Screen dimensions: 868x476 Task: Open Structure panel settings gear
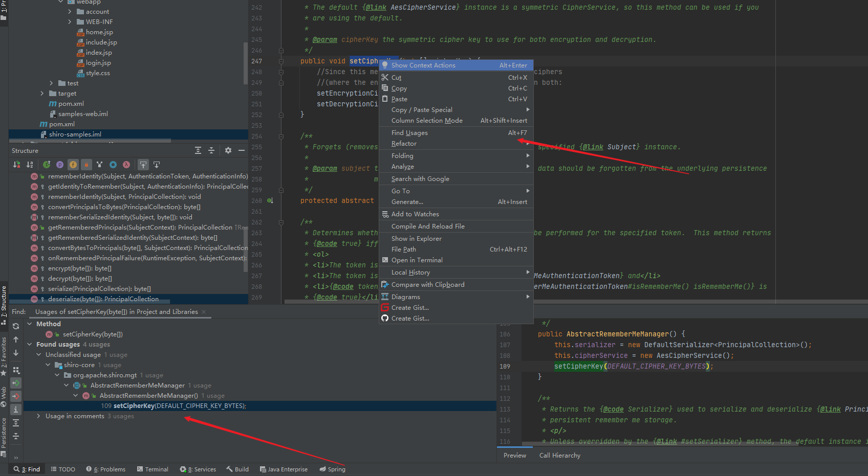coord(228,150)
